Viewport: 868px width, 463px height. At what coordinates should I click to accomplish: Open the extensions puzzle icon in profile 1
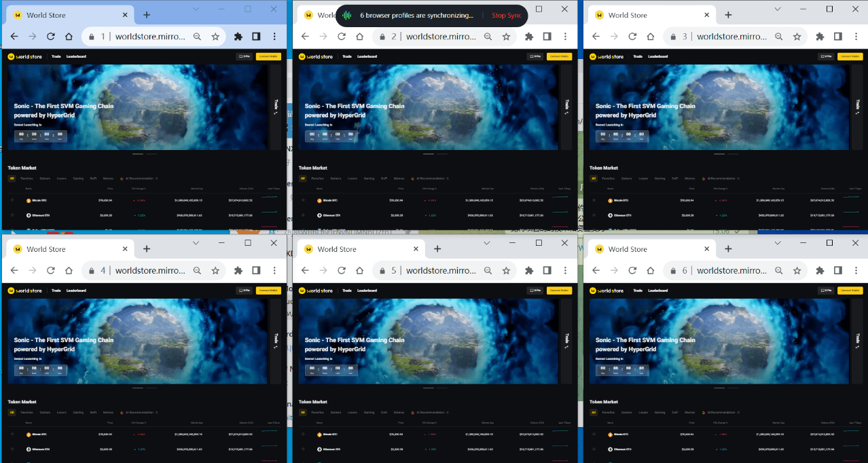[x=238, y=37]
